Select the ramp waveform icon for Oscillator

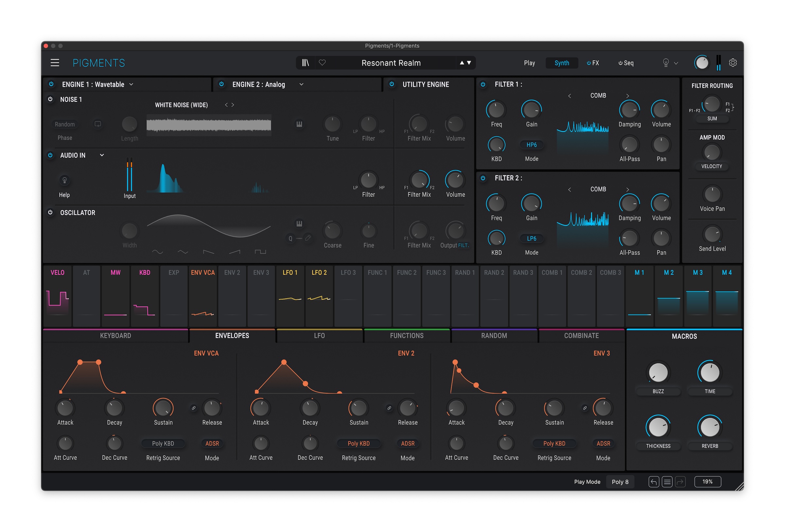coord(208,252)
